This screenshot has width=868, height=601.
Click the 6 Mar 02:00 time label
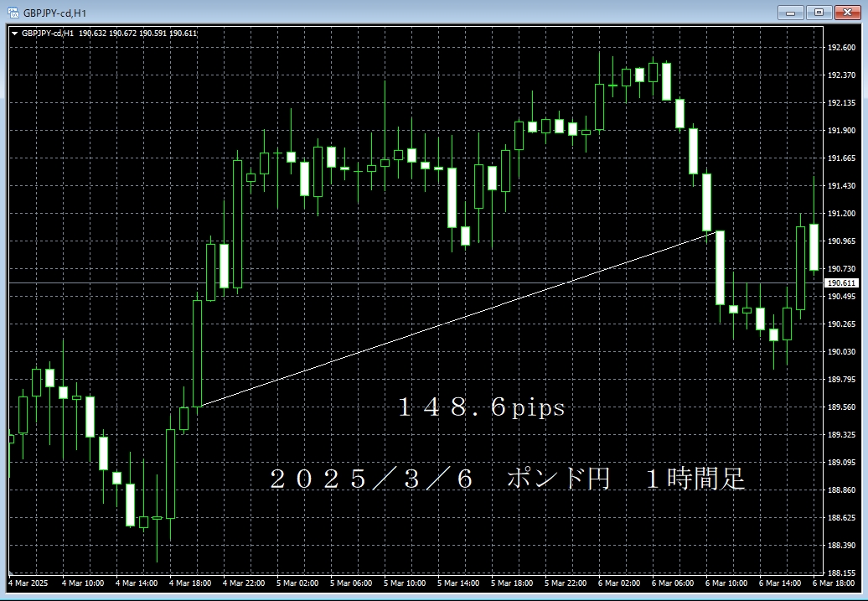pyautogui.click(x=619, y=583)
